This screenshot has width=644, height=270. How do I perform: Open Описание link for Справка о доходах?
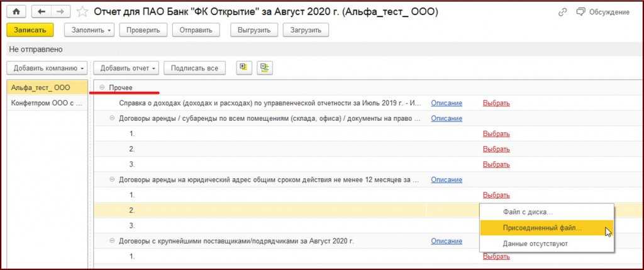(446, 103)
